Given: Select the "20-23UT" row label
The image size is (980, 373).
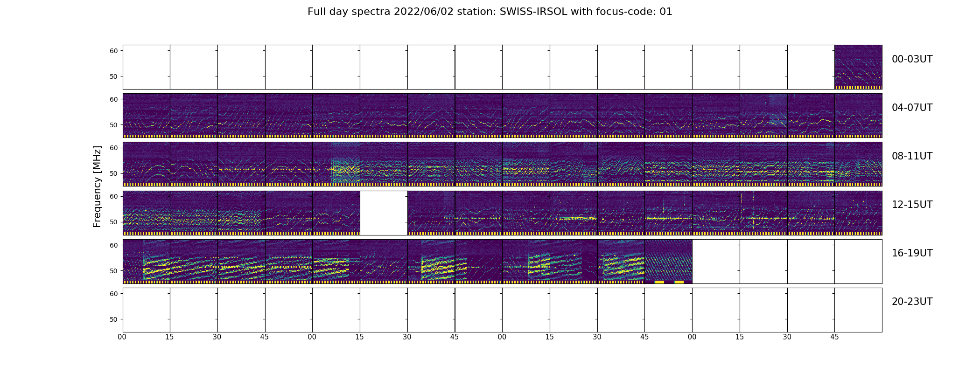Looking at the screenshot, I should [x=912, y=302].
